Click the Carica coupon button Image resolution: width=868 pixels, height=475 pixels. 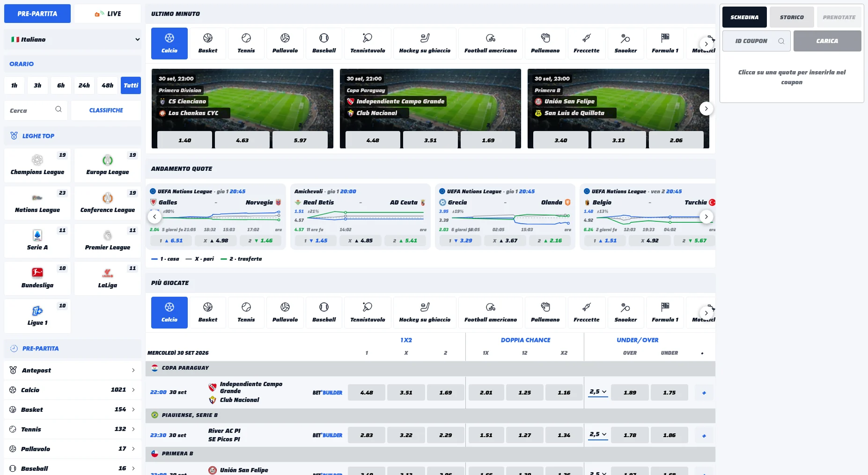[827, 41]
